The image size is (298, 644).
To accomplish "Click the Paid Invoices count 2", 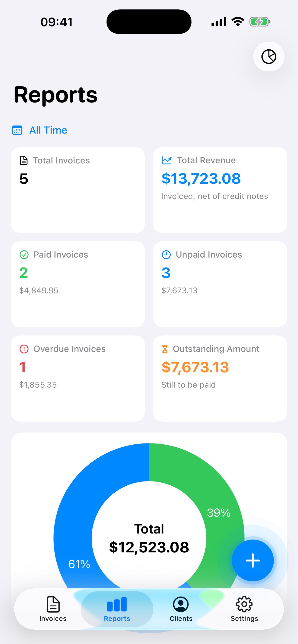I will coord(24,273).
